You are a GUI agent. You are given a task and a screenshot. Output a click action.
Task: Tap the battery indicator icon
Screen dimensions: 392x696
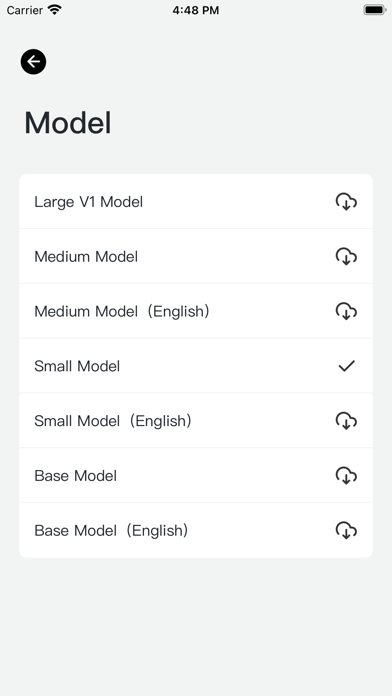pyautogui.click(x=375, y=10)
